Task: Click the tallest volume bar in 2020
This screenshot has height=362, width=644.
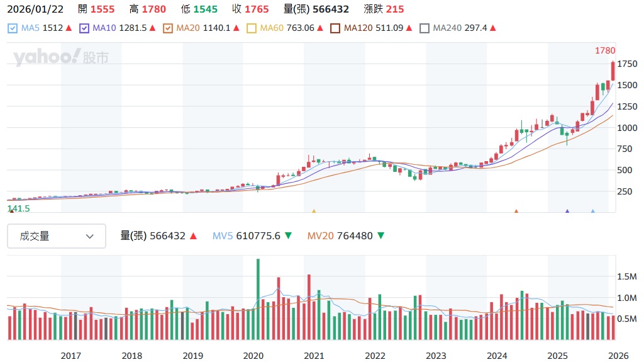Action: [258, 299]
